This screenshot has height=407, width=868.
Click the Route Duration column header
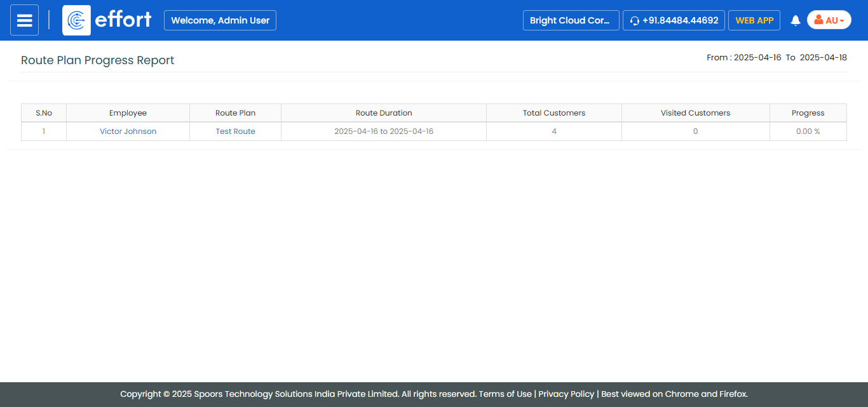[384, 113]
